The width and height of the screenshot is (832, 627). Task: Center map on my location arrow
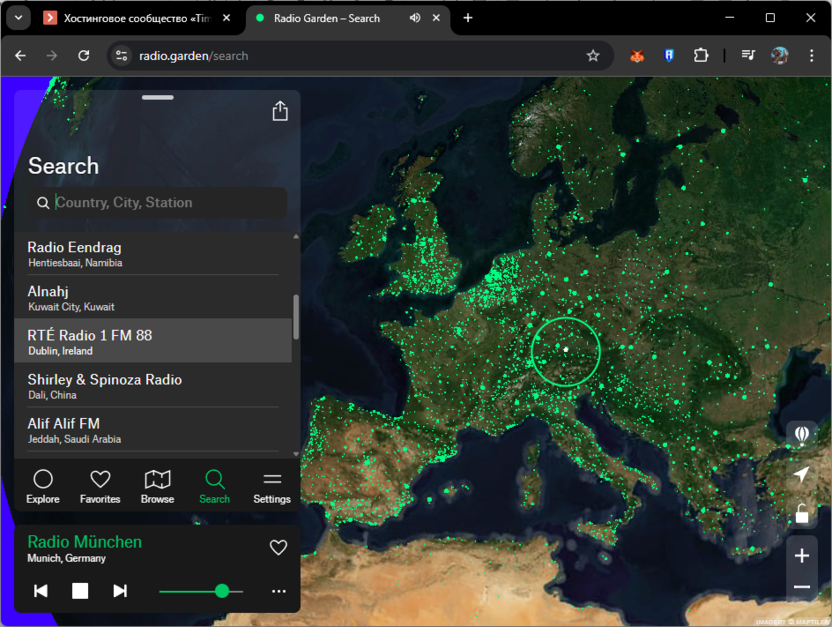(x=801, y=475)
